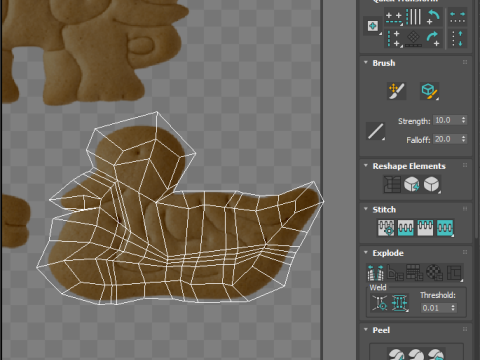Activate the Target Weld tool

pos(380,303)
